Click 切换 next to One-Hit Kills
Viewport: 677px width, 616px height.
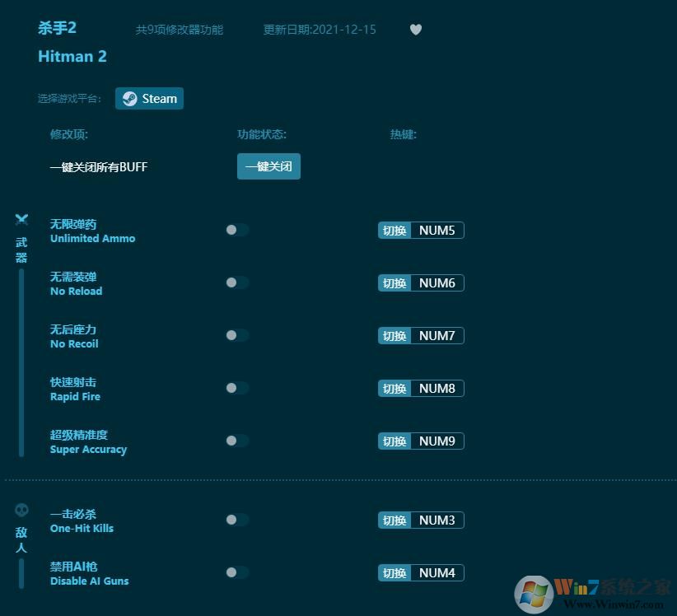(395, 520)
